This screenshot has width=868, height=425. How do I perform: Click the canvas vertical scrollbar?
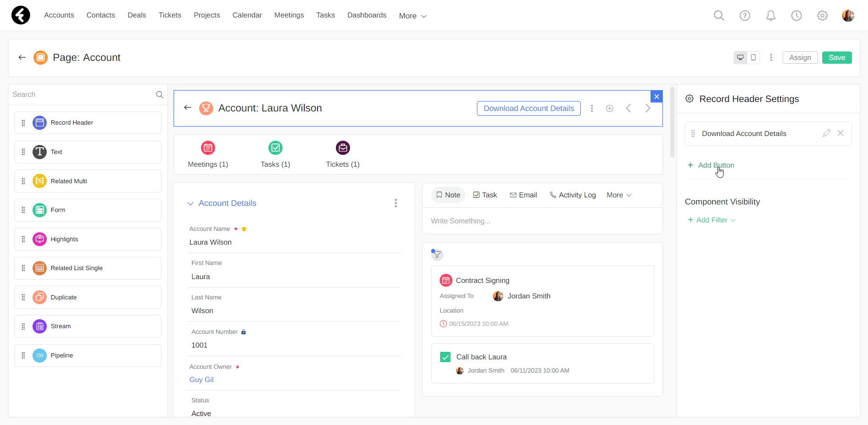[x=673, y=122]
